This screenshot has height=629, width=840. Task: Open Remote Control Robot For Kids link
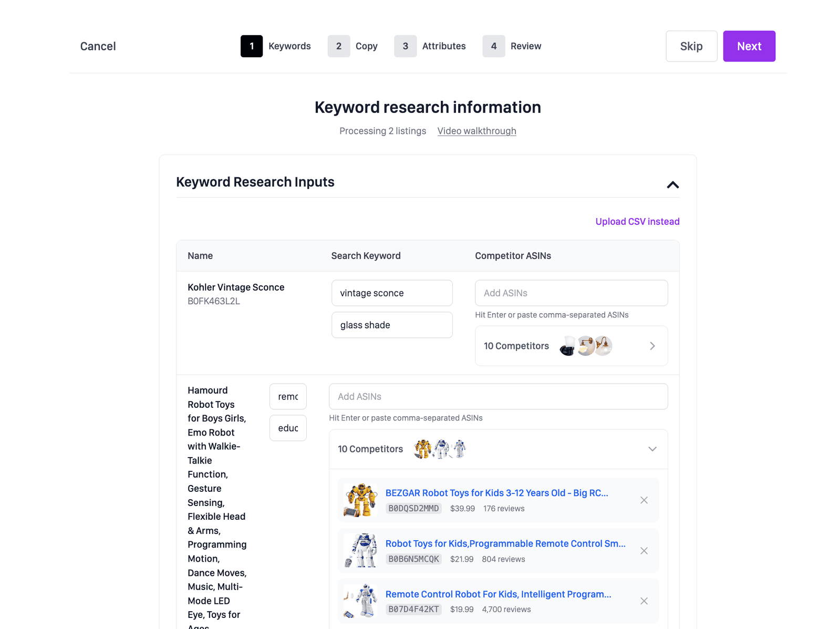pyautogui.click(x=498, y=594)
